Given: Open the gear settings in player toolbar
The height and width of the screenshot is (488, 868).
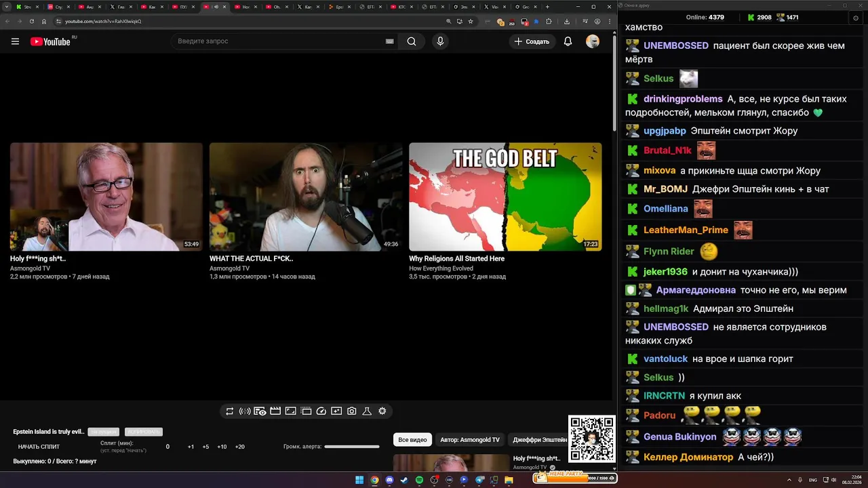Looking at the screenshot, I should (382, 411).
